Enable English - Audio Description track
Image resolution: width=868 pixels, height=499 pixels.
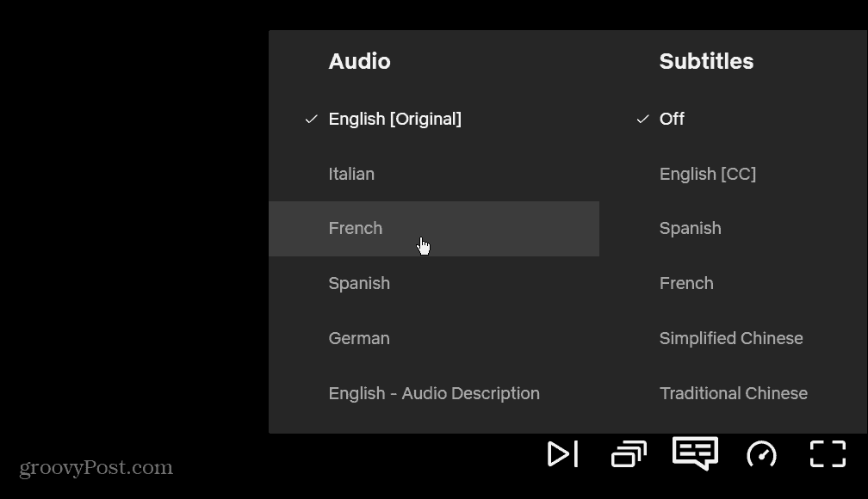(x=434, y=393)
